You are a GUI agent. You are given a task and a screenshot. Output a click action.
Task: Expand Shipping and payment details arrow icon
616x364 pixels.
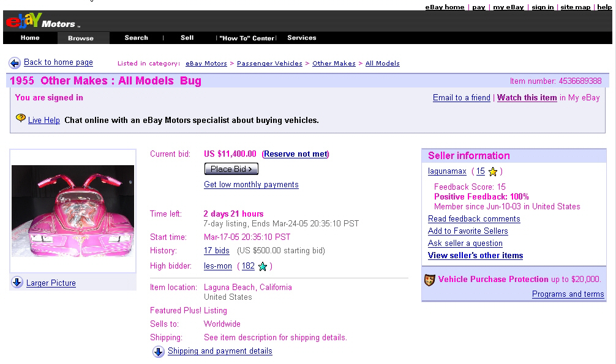[x=159, y=352]
